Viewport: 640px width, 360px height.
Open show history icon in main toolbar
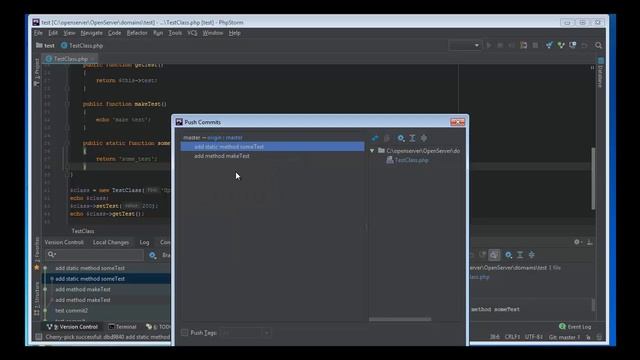pos(573,45)
